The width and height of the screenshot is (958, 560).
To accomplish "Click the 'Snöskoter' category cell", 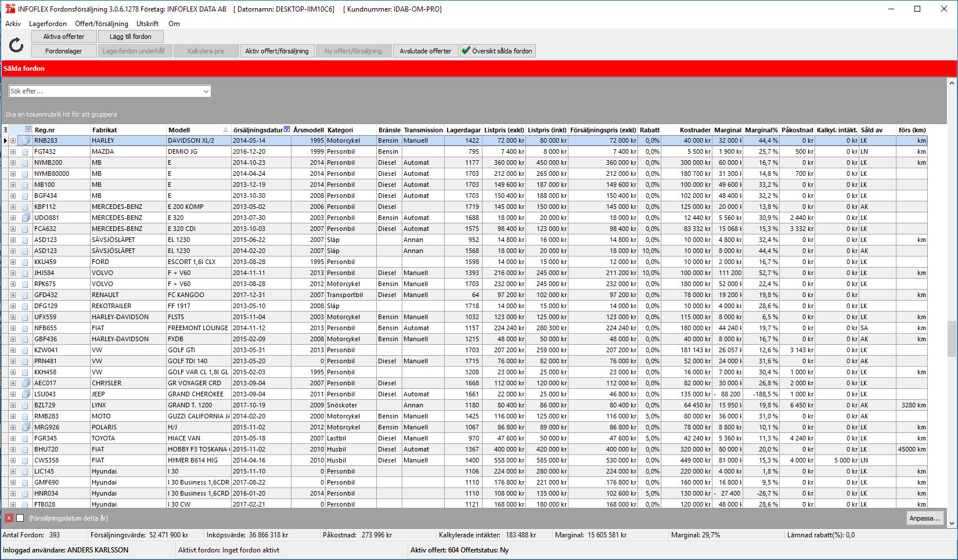I will [351, 405].
